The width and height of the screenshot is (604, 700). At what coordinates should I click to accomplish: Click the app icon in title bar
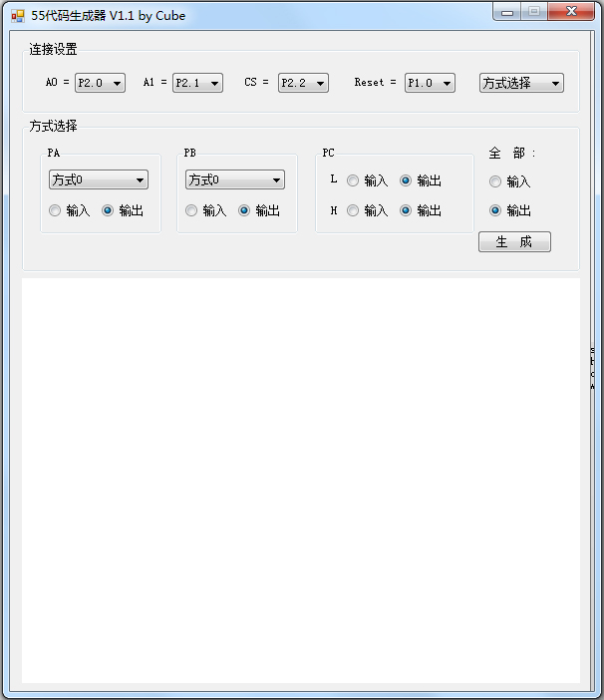click(17, 16)
